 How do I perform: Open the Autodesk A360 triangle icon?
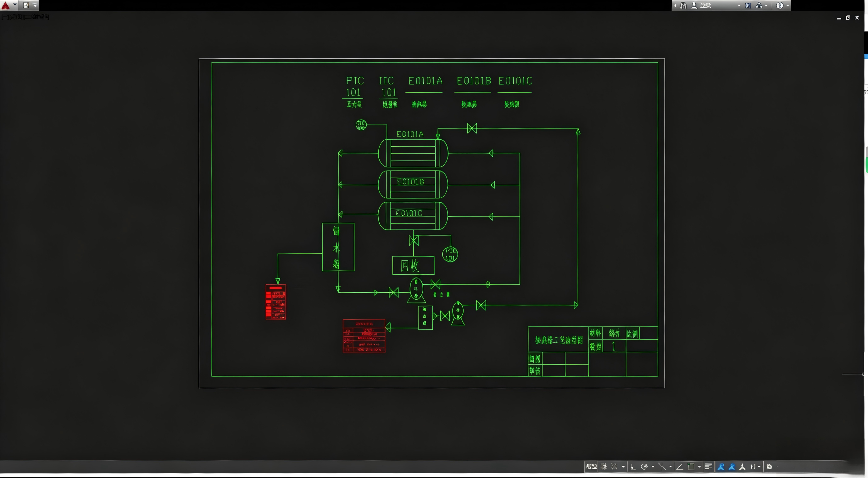[759, 5]
